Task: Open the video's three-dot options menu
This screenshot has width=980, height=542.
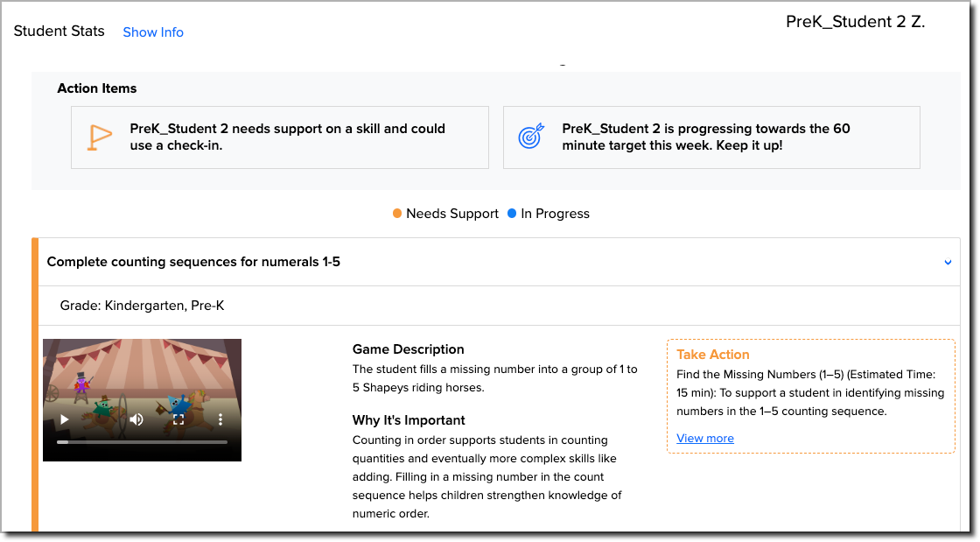Action: [x=220, y=419]
